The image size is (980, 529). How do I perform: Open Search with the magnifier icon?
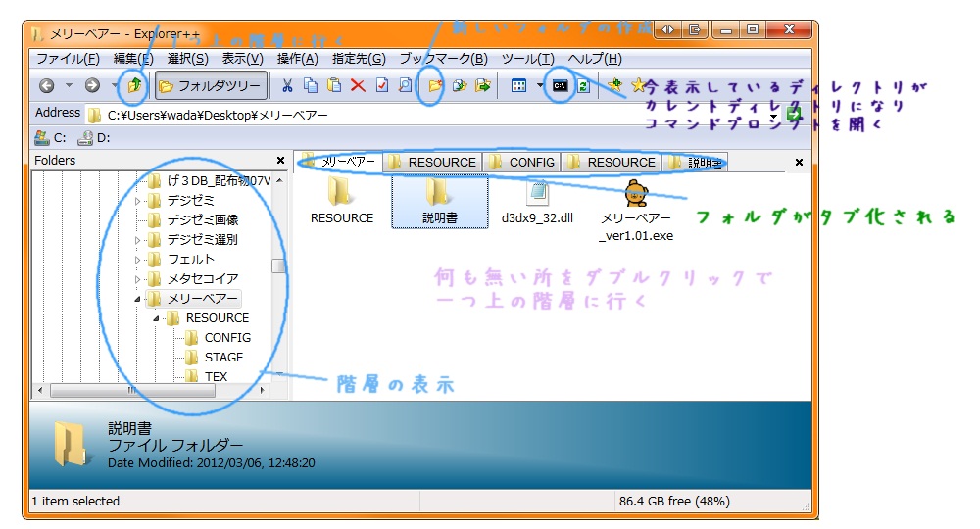point(405,85)
